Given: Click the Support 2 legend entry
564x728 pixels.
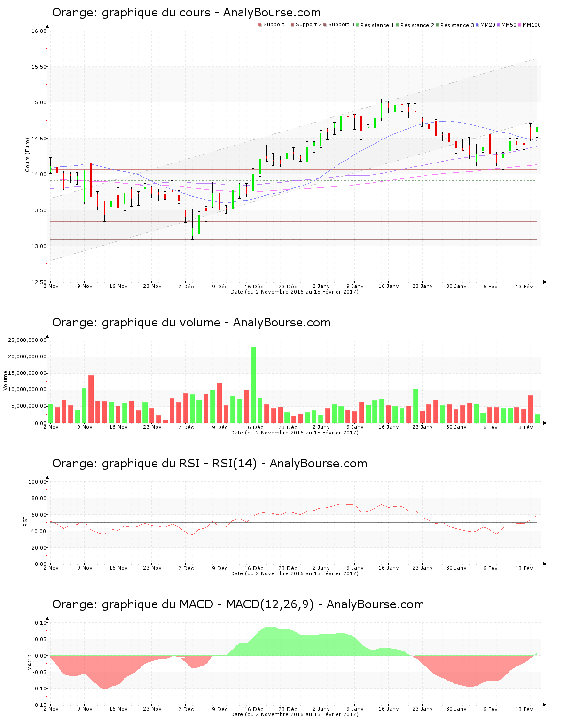Looking at the screenshot, I should [306, 25].
